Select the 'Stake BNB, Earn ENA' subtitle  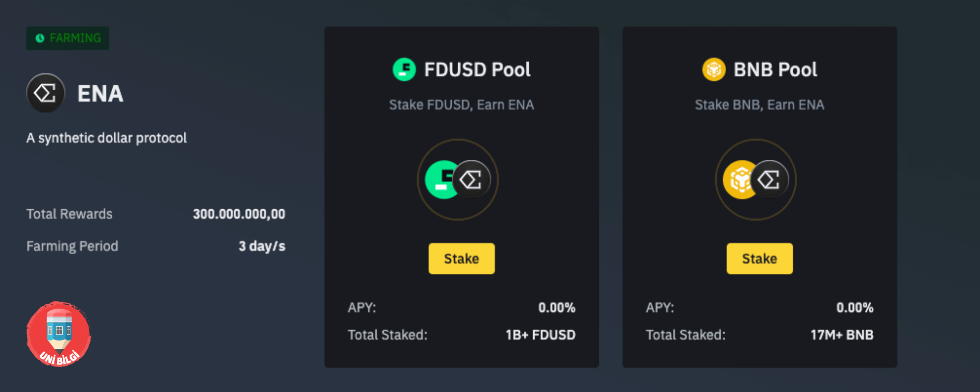[x=759, y=105]
